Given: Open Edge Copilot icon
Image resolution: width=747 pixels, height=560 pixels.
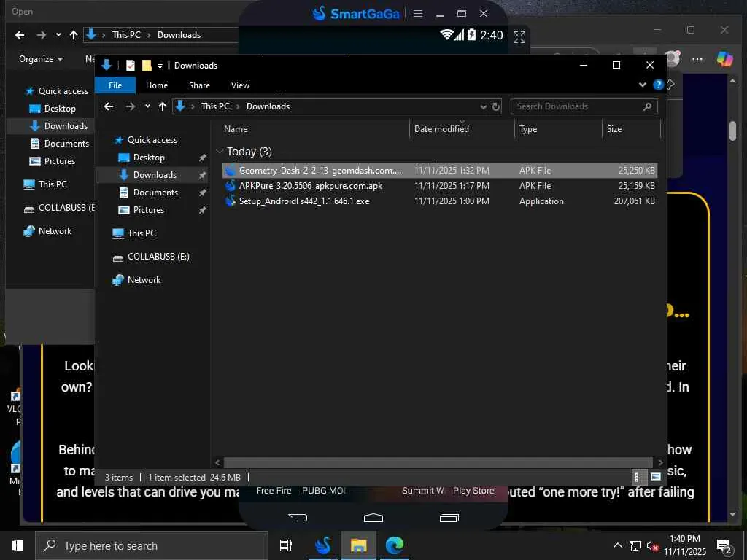Looking at the screenshot, I should 724,59.
